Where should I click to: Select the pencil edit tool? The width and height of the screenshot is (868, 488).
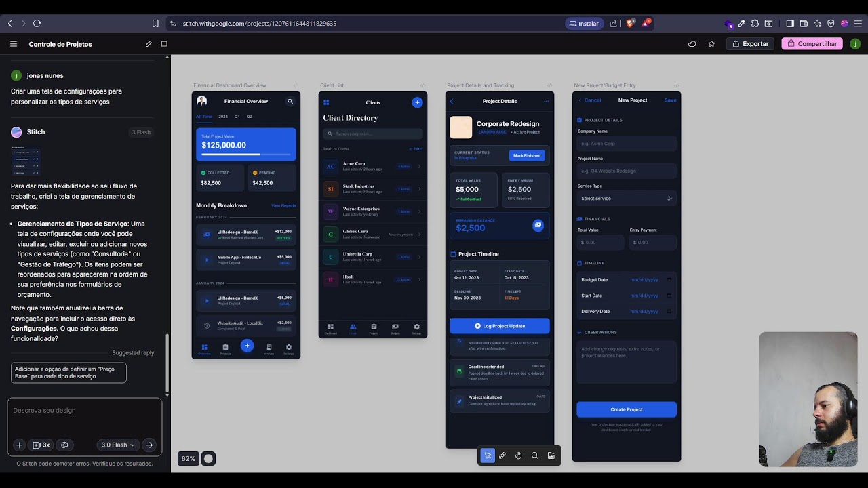point(502,455)
